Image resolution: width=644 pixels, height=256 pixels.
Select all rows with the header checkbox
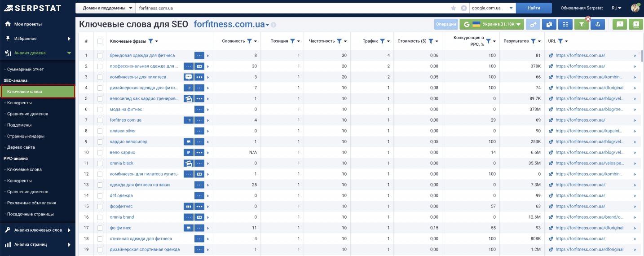pos(100,41)
